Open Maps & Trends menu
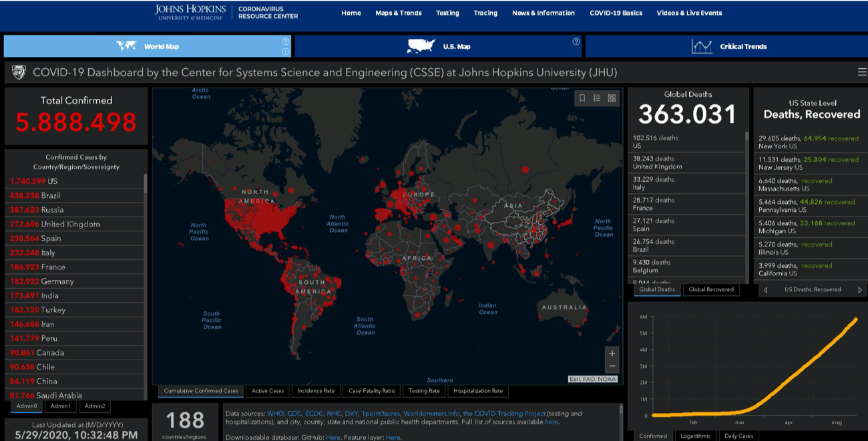The height and width of the screenshot is (441, 868). click(x=399, y=13)
